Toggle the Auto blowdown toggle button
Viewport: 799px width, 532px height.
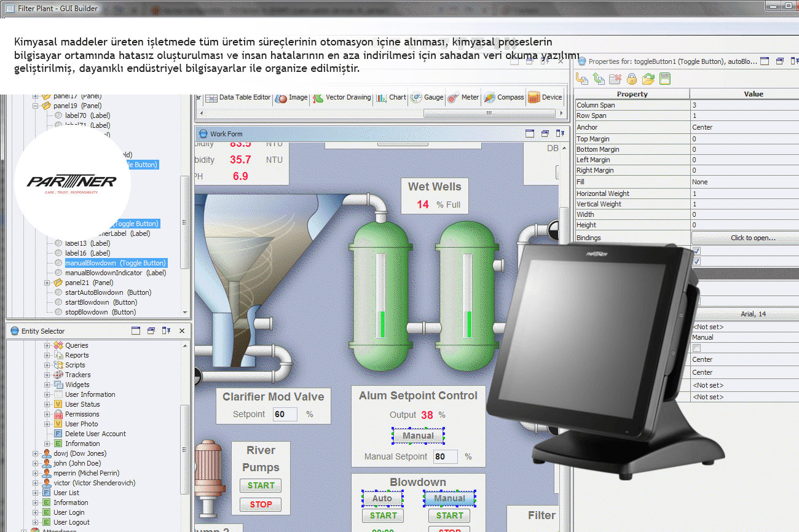pyautogui.click(x=382, y=499)
